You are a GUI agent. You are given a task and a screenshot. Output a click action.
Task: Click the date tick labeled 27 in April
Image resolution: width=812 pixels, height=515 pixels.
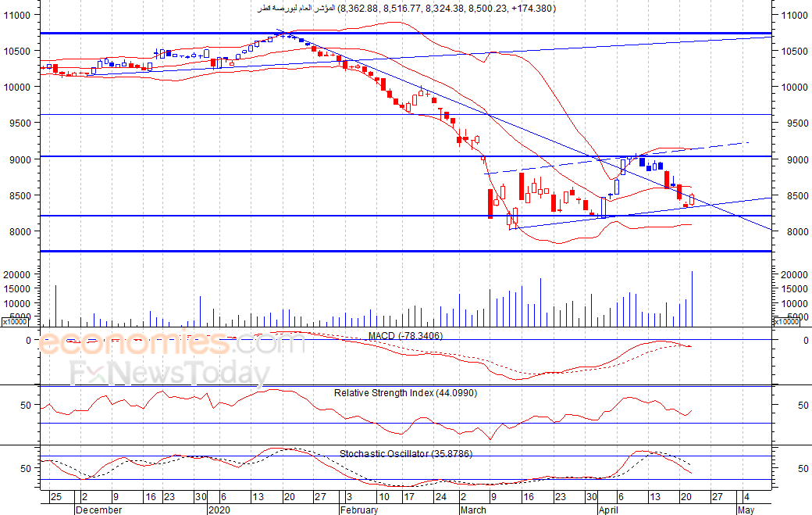coord(718,497)
